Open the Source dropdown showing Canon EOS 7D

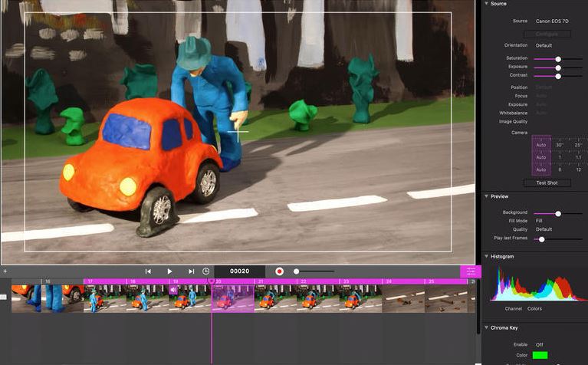pyautogui.click(x=554, y=21)
